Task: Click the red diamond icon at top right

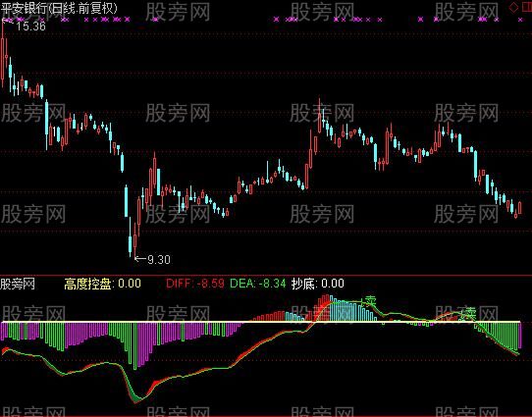Action: coord(514,7)
